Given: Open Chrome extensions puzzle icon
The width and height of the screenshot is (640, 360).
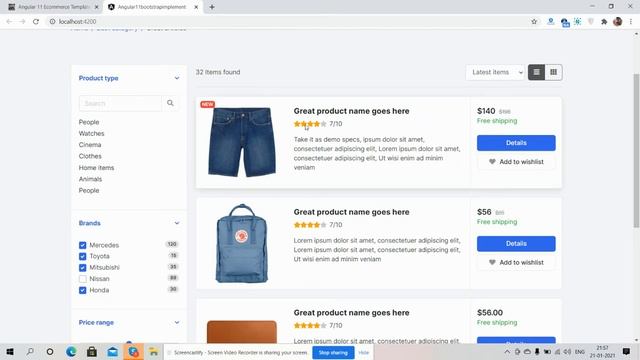Looking at the screenshot, I should (x=604, y=22).
